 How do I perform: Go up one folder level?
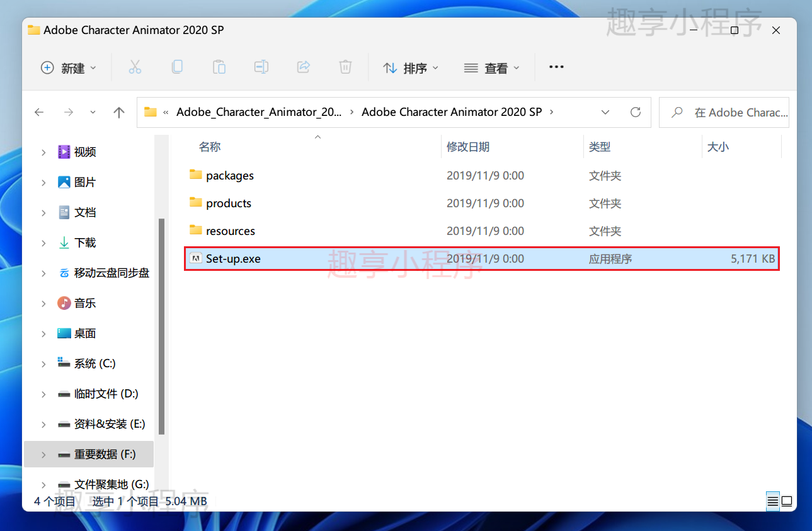tap(119, 112)
